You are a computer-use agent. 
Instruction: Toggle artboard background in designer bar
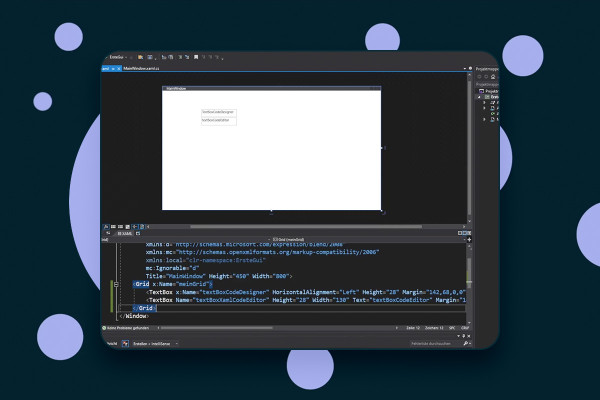click(127, 227)
